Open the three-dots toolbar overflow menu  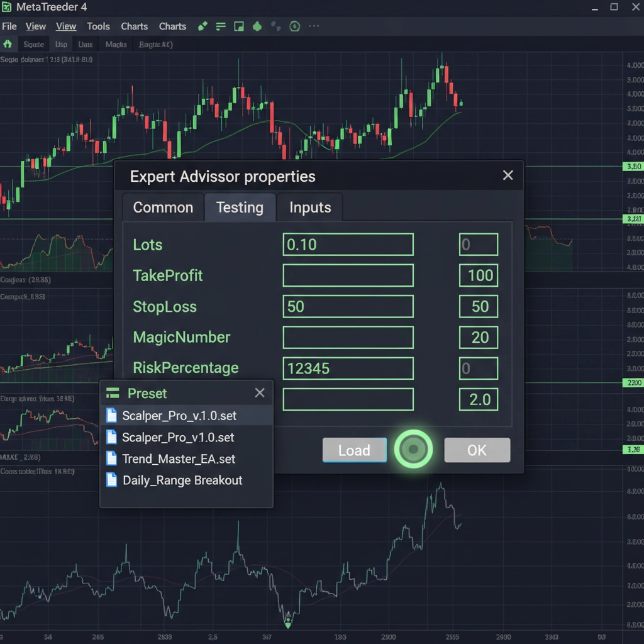(313, 26)
